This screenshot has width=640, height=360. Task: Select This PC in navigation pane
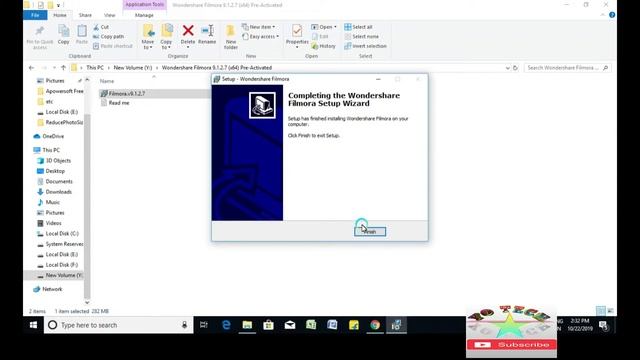[51, 150]
